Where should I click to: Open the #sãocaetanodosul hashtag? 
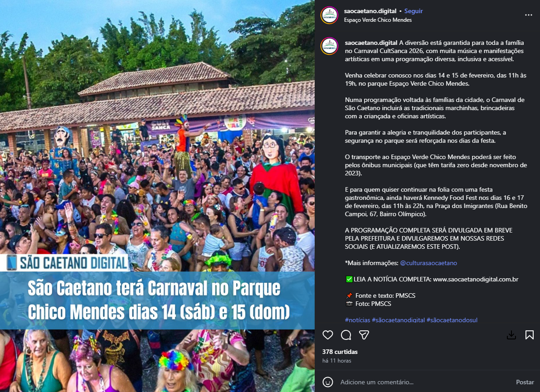pyautogui.click(x=452, y=320)
